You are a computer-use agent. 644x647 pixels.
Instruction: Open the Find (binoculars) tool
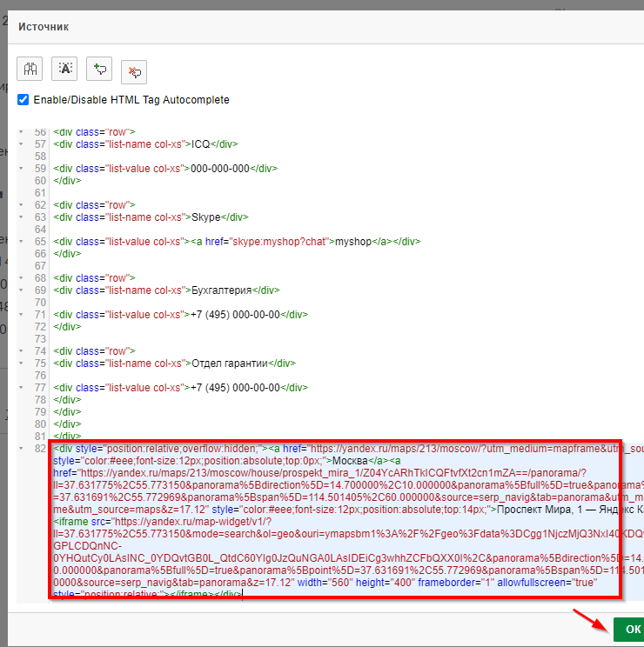(x=29, y=70)
